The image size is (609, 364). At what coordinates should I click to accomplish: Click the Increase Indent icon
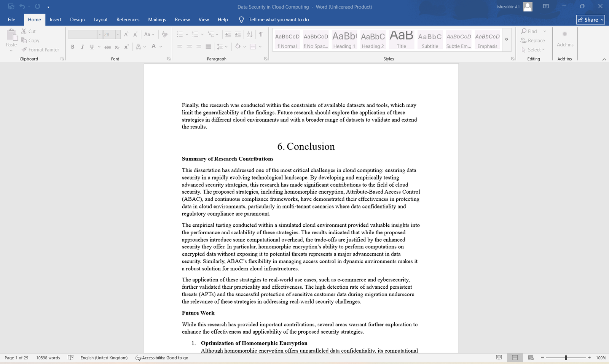238,34
